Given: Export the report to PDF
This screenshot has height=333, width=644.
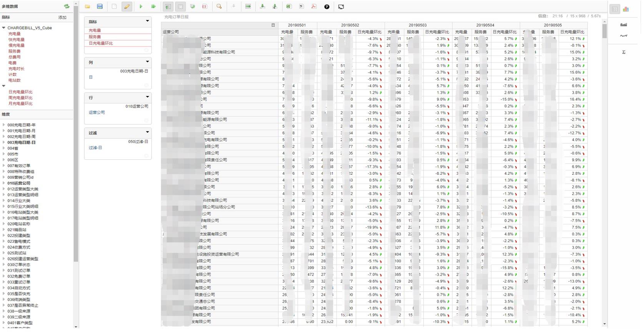Looking at the screenshot, I should pos(314,7).
